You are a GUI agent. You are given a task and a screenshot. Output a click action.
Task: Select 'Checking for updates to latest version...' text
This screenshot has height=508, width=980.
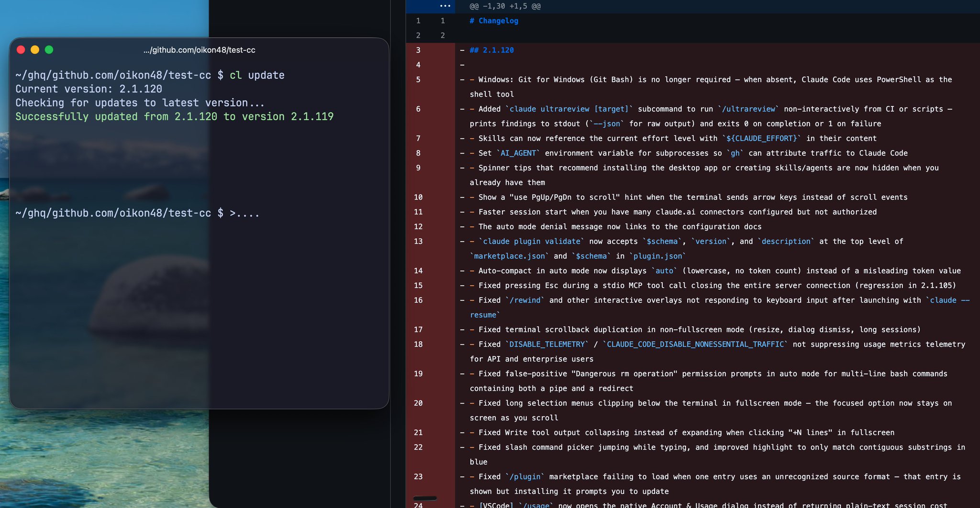coord(140,103)
